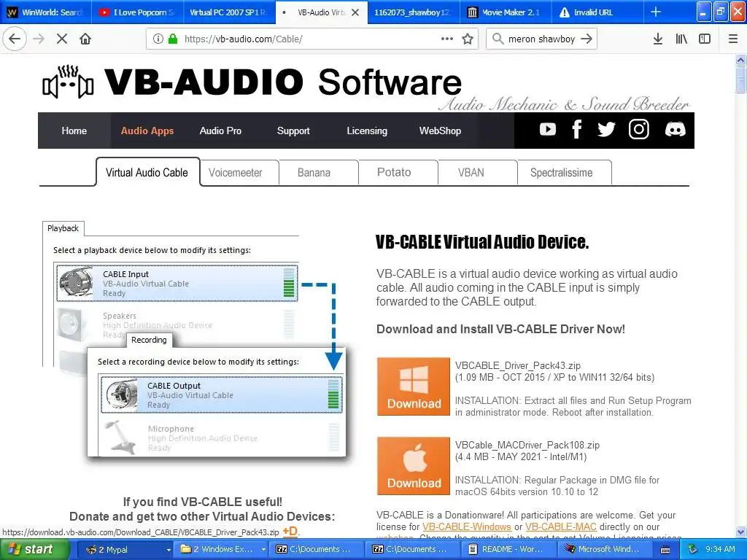This screenshot has width=747, height=560.
Task: Open Home in site navigation
Action: pyautogui.click(x=74, y=131)
